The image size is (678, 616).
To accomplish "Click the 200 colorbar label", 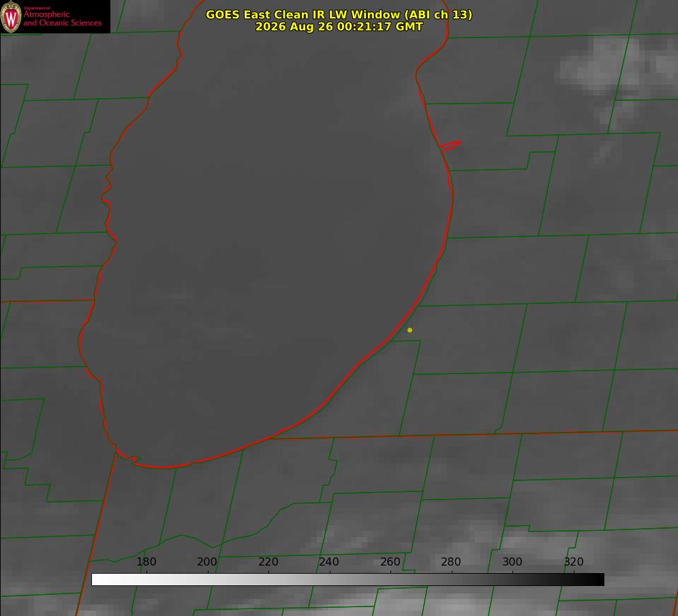I will [x=207, y=561].
